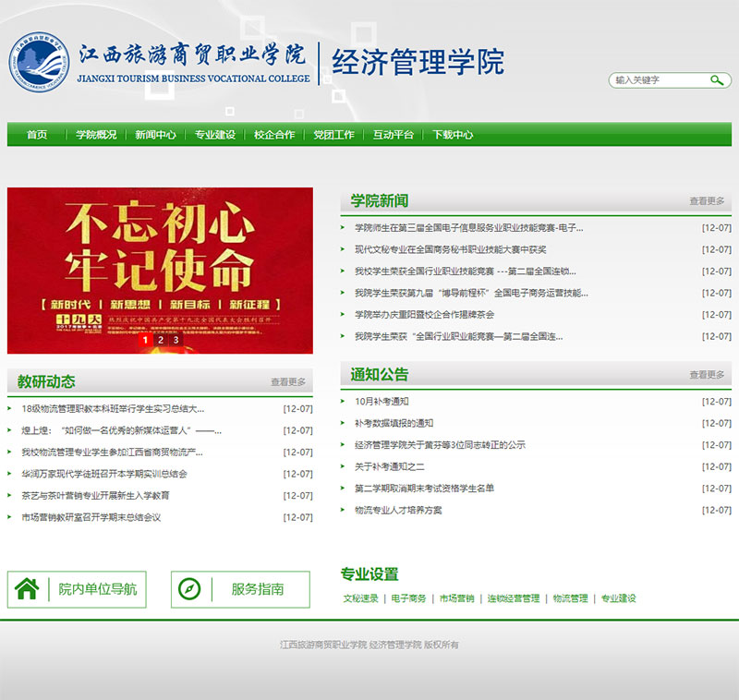The width and height of the screenshot is (739, 700).
Task: Open the 补考数据填报的通知 notice
Action: click(x=394, y=423)
